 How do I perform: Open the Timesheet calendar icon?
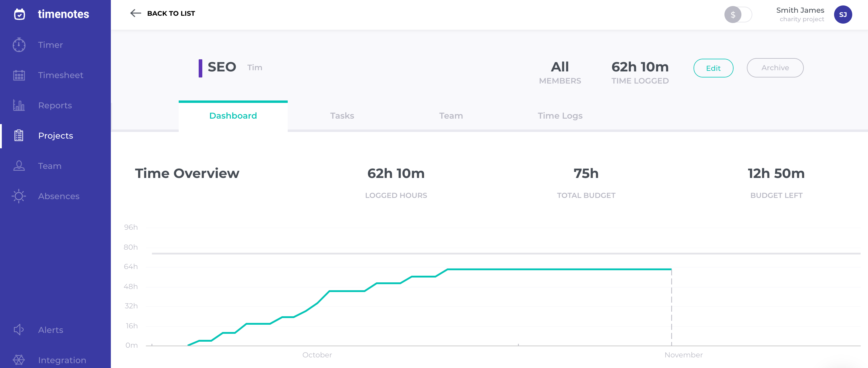coord(19,75)
